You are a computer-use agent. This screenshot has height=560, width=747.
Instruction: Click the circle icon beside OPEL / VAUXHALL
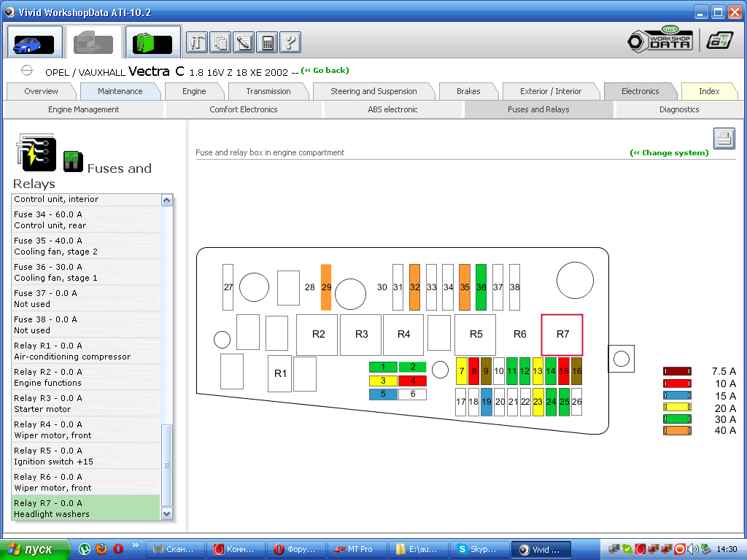(x=27, y=71)
